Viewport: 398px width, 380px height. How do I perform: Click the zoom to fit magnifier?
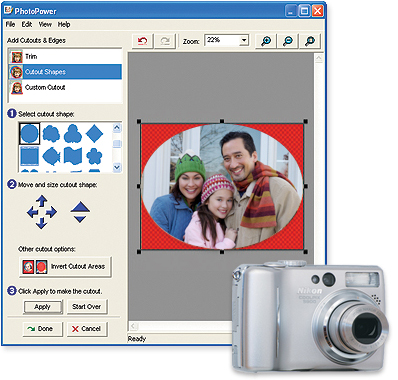(x=310, y=41)
